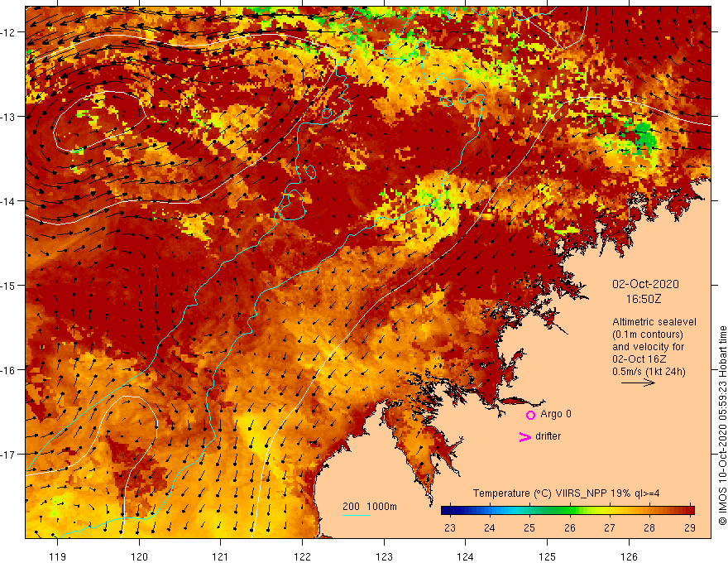Click the 27 value on temperature scale
Viewport: 728px width, 563px height.
coord(610,528)
